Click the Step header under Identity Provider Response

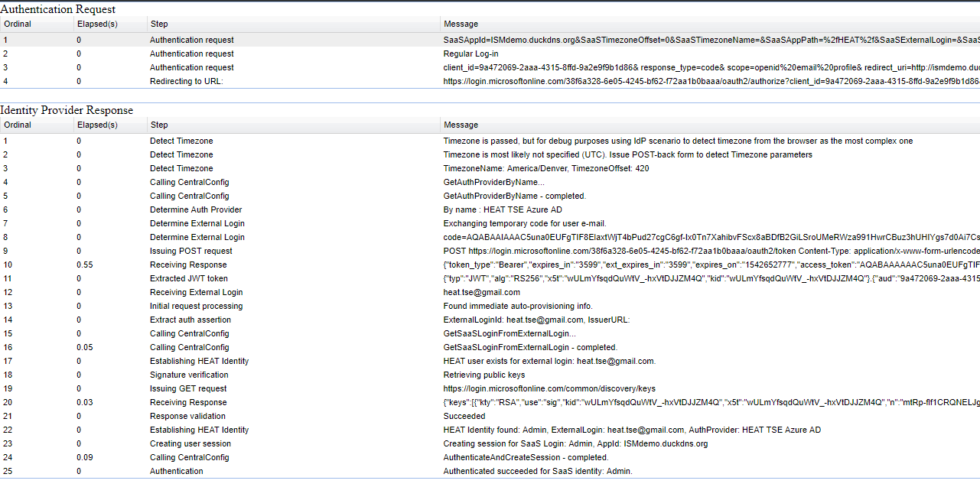159,125
